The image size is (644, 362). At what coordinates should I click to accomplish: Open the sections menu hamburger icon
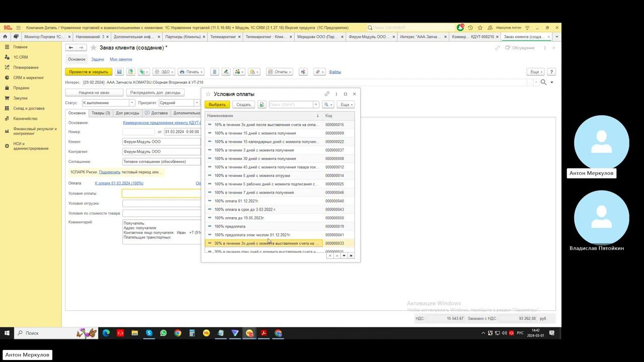tap(18, 28)
